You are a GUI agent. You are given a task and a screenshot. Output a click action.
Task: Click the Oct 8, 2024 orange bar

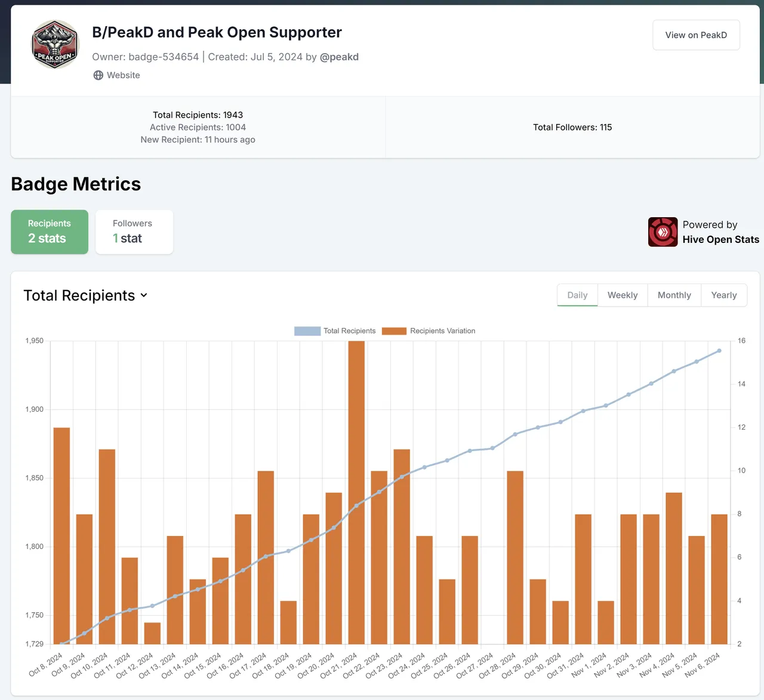tap(61, 536)
